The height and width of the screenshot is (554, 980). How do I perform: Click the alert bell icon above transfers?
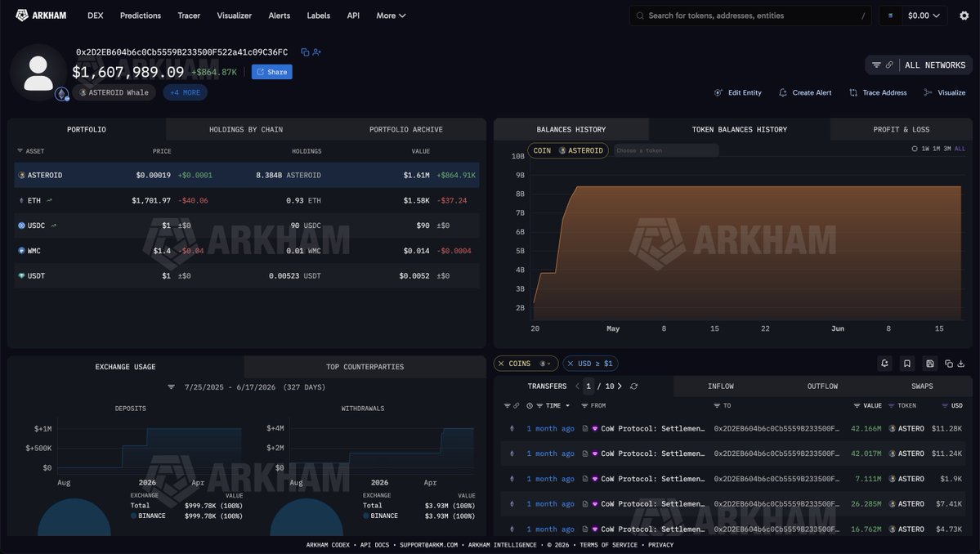click(884, 364)
